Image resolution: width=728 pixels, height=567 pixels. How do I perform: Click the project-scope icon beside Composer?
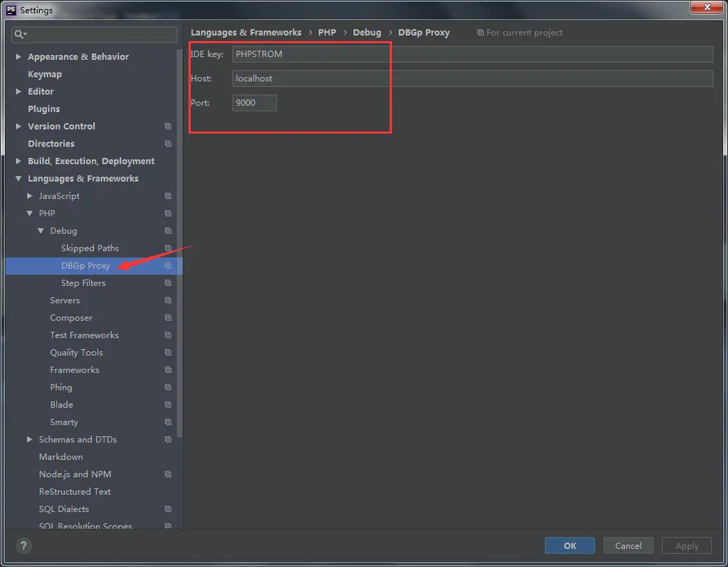point(168,318)
